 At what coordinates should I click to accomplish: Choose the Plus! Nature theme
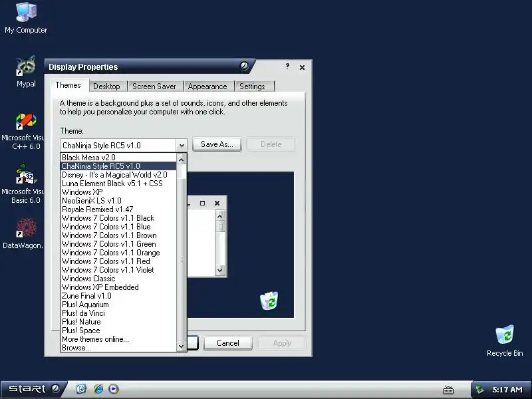[118, 322]
